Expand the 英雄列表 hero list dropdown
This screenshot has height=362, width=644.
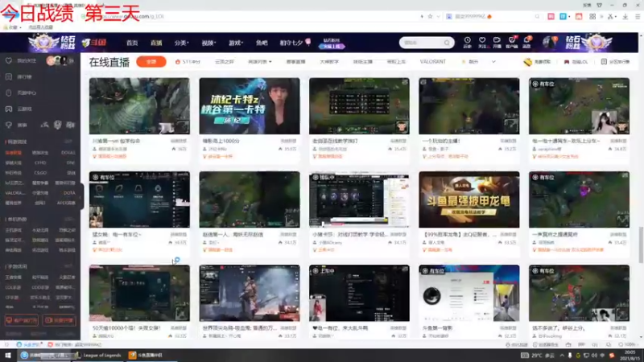coord(259,62)
